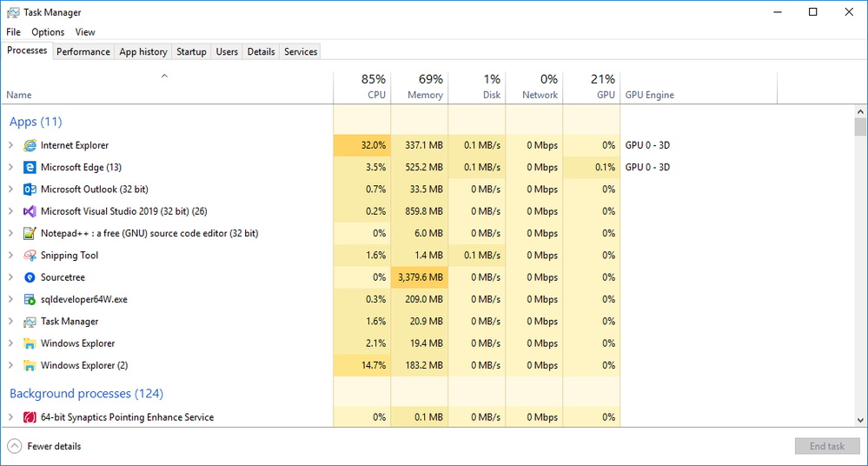Open the Options menu

click(48, 32)
